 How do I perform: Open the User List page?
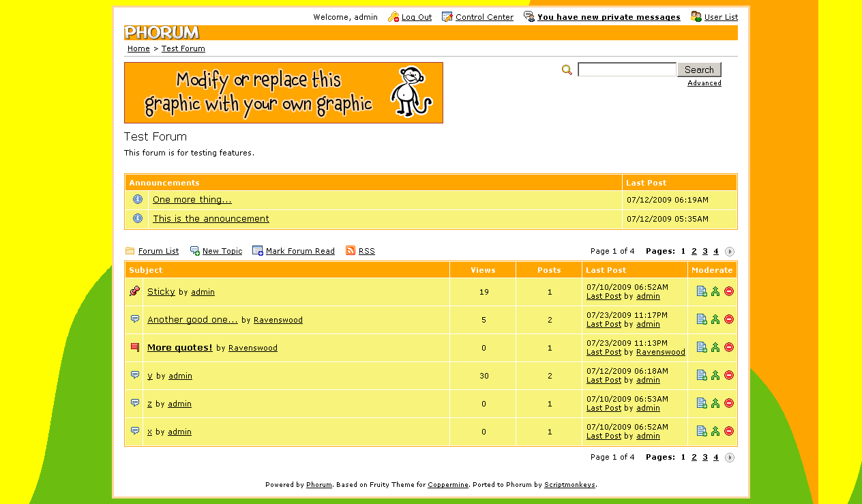coord(721,17)
